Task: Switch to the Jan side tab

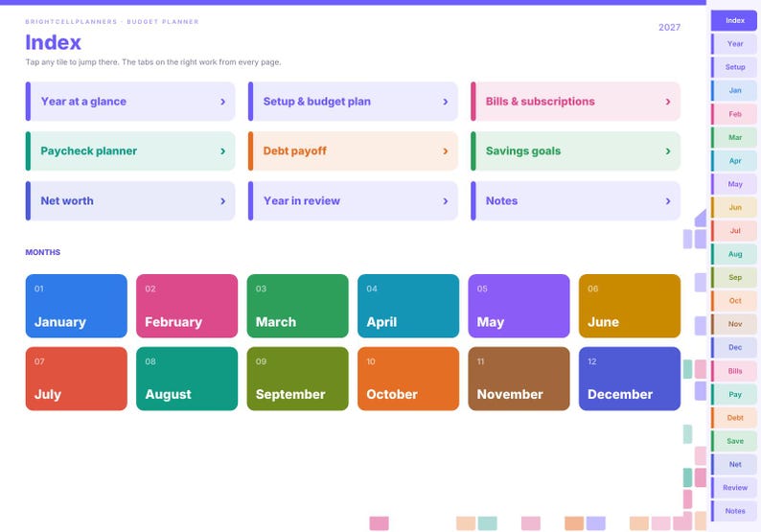Action: 734,90
